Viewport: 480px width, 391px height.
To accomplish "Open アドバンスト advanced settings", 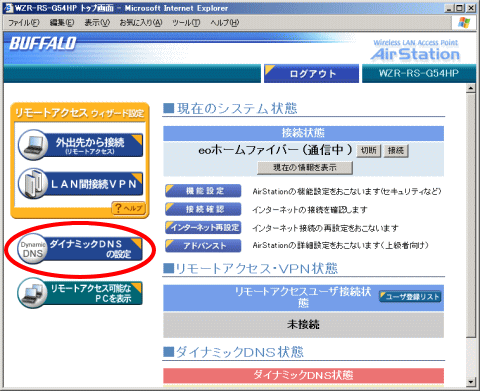I will click(203, 246).
